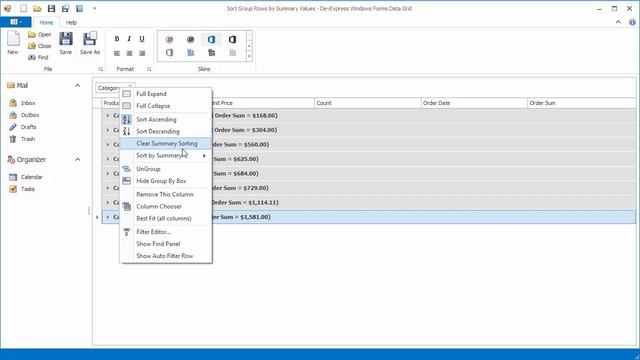Select Best Fit (all columns)

pos(166,218)
